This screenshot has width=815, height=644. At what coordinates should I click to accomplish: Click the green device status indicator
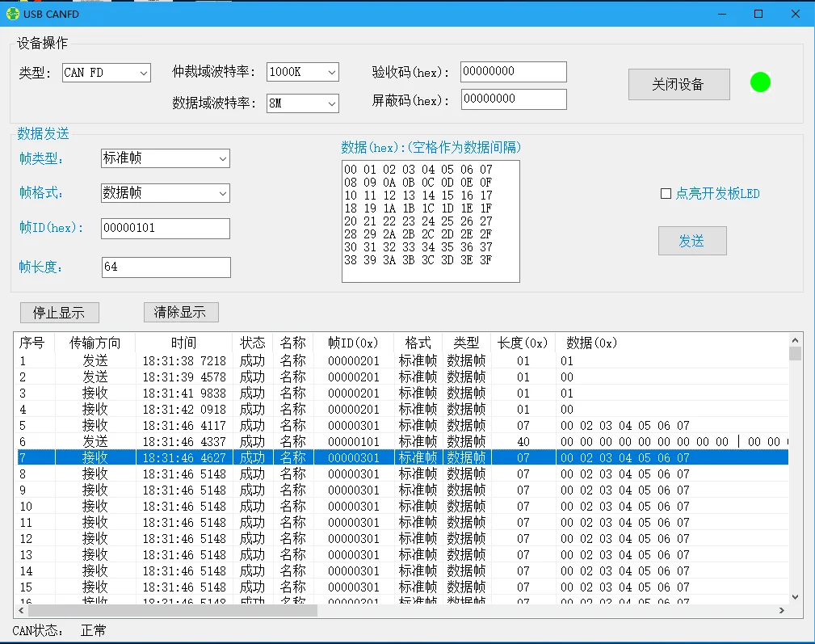click(x=760, y=82)
